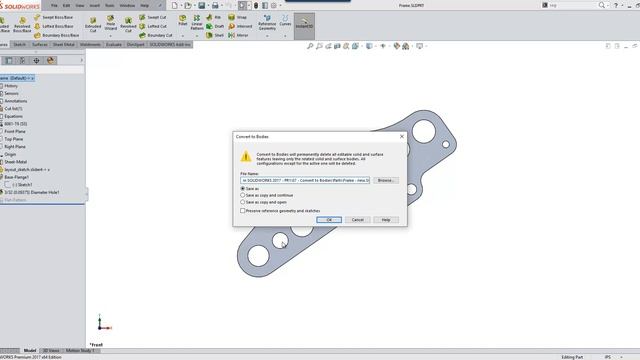
Task: Open the FeatureManager design tree tab
Action: (9, 60)
